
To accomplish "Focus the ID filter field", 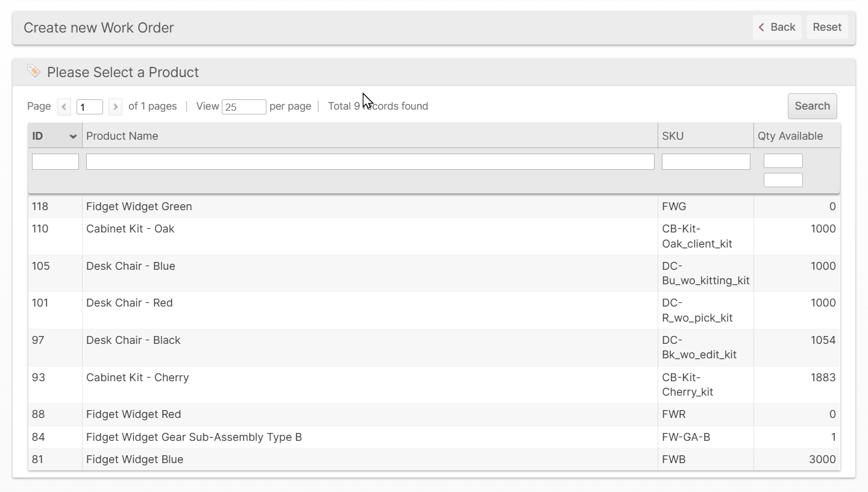I will [55, 161].
